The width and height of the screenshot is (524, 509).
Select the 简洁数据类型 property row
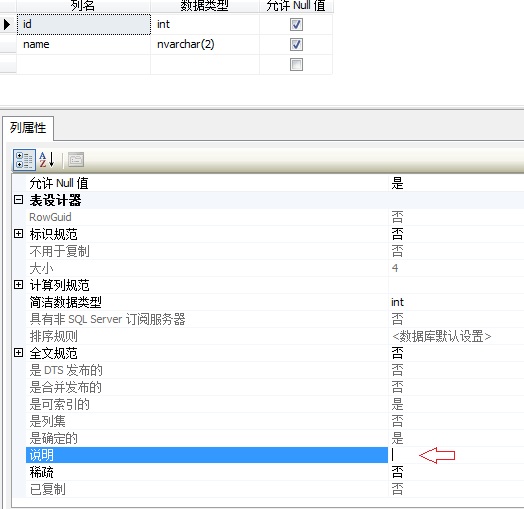pyautogui.click(x=275, y=302)
